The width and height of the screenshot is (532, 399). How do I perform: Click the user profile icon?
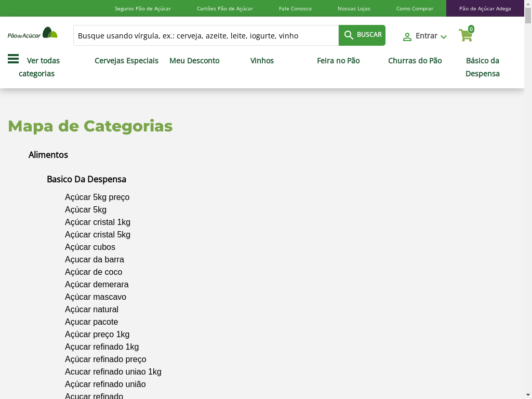(407, 37)
